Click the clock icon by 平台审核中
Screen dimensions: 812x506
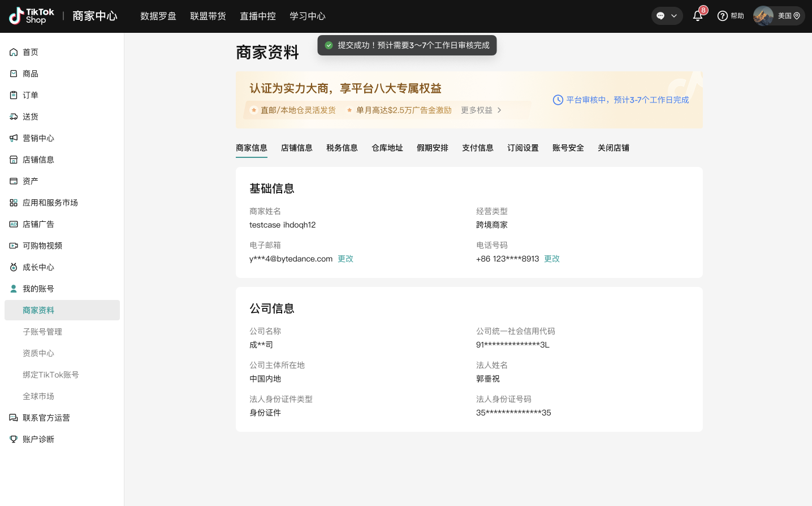(x=558, y=100)
